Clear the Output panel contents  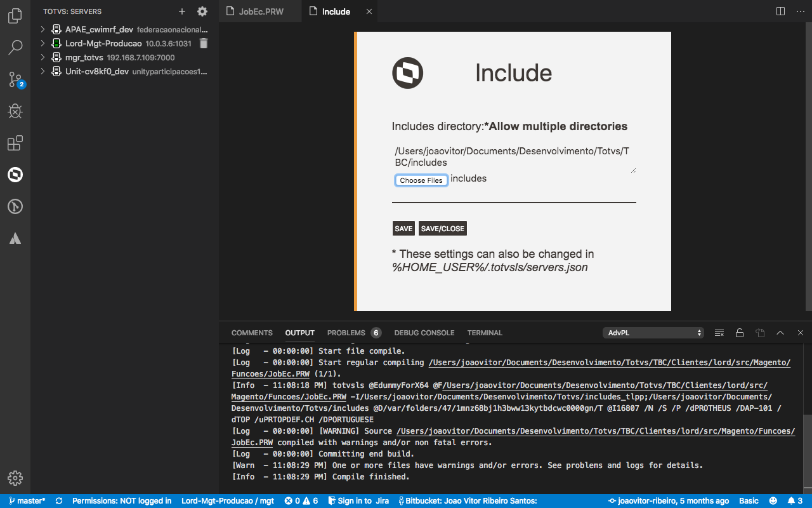pos(719,332)
